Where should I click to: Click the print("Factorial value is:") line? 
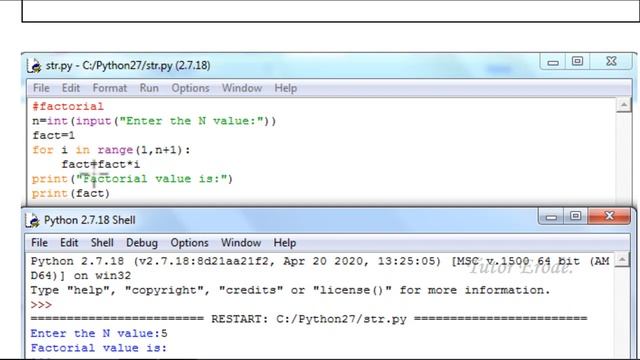click(x=132, y=179)
